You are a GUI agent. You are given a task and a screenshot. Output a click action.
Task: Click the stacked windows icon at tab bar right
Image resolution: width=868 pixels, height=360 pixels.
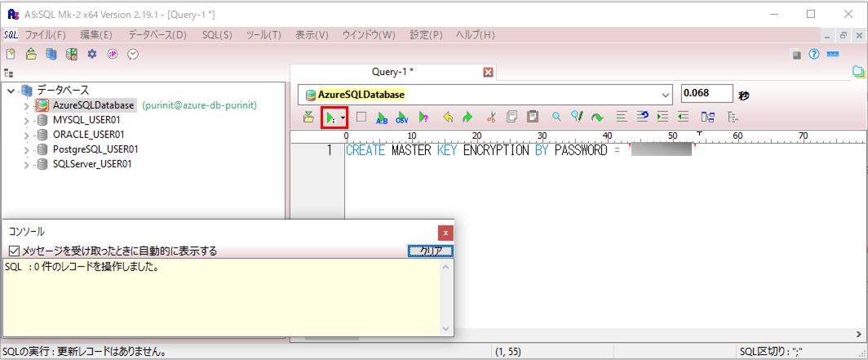tap(858, 72)
